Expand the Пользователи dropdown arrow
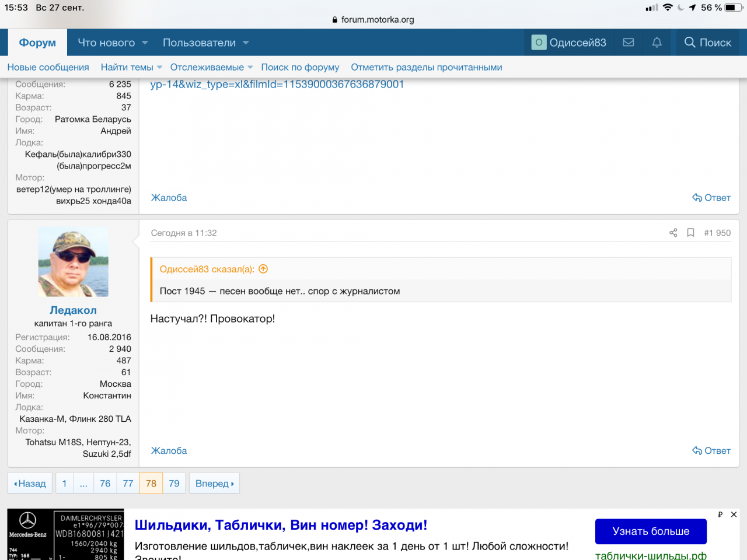This screenshot has height=560, width=747. [x=246, y=43]
